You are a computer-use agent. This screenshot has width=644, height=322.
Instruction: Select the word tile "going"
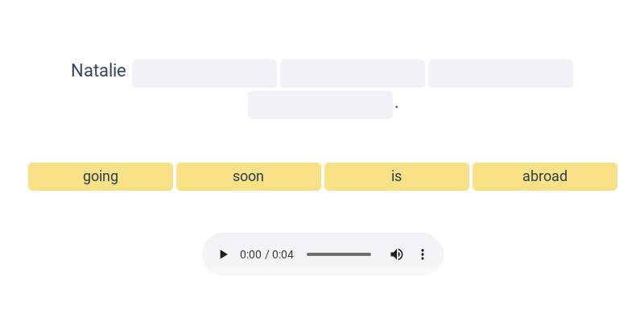click(101, 176)
